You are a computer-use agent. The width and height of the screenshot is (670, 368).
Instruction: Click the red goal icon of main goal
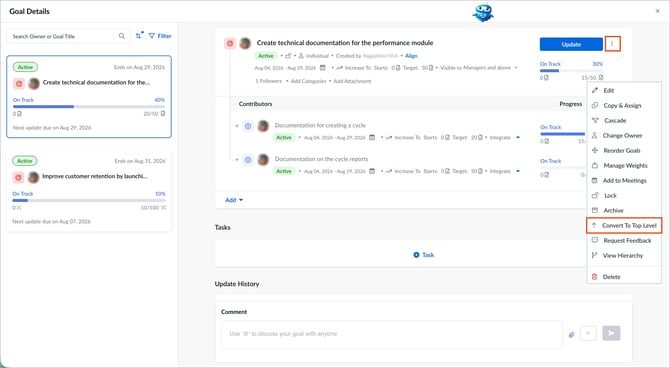[230, 43]
